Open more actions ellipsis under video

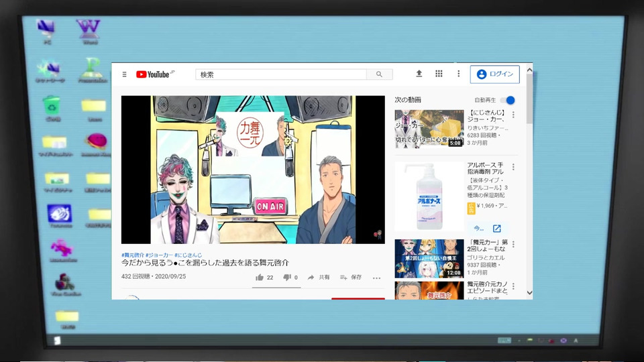pos(376,278)
